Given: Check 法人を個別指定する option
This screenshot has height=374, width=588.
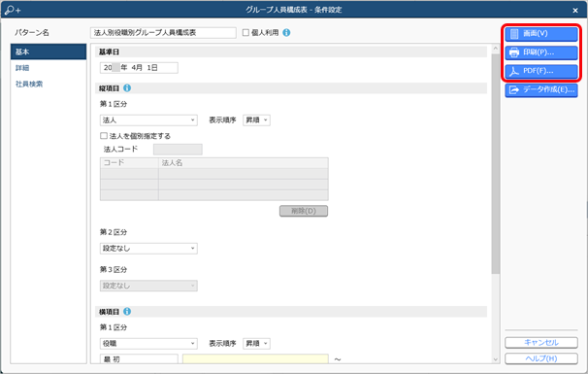Looking at the screenshot, I should coord(104,136).
